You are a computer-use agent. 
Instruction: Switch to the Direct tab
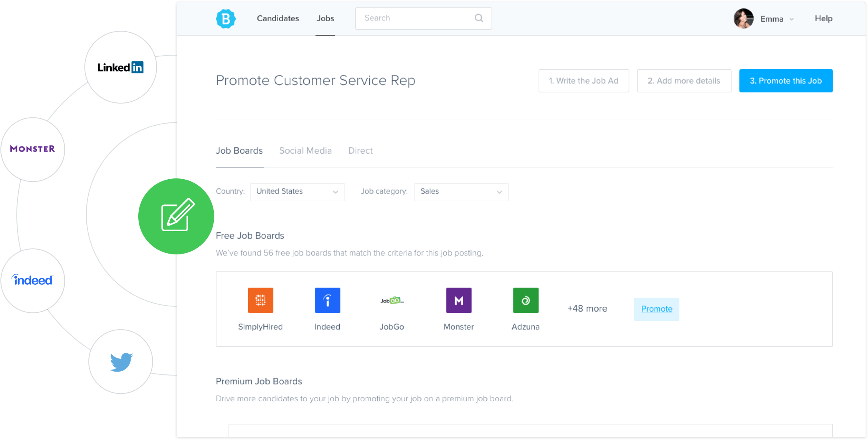[x=360, y=151]
